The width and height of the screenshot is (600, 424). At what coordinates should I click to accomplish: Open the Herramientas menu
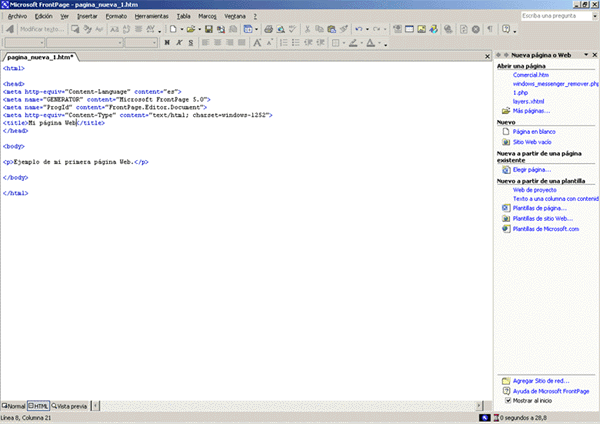[x=152, y=16]
